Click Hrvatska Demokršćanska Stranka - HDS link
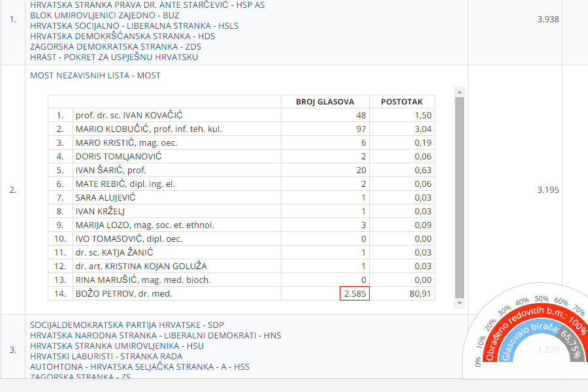This screenshot has height=392, width=588. (x=122, y=37)
